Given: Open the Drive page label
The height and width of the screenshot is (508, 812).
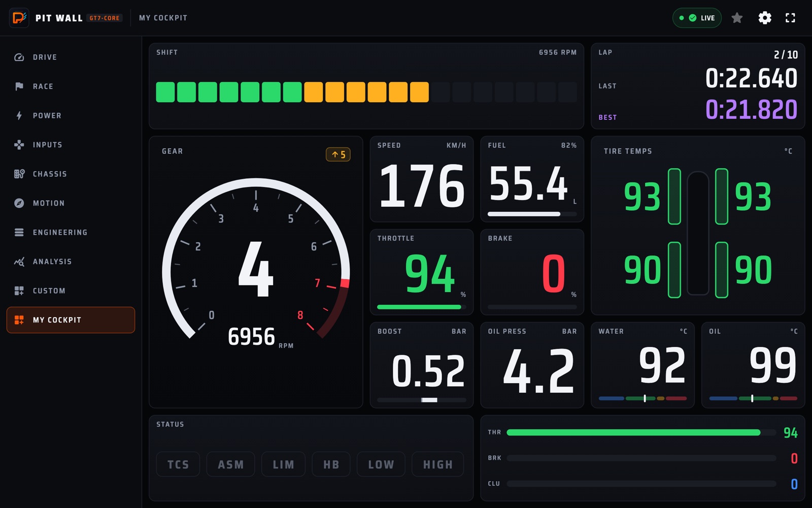Looking at the screenshot, I should [x=45, y=57].
